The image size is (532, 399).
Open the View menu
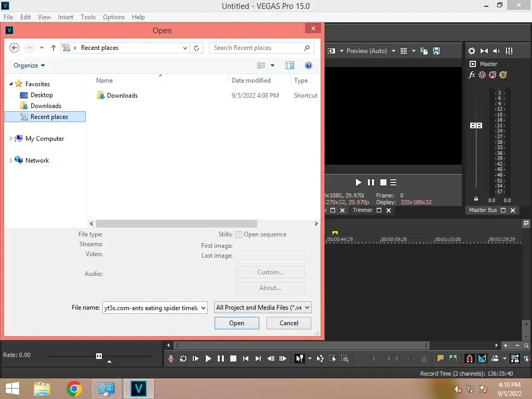click(44, 17)
